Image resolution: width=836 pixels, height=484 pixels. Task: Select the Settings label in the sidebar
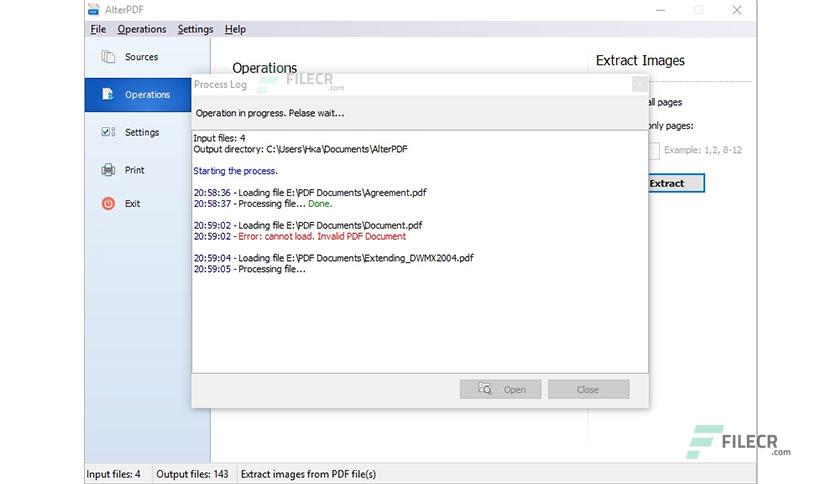(142, 132)
